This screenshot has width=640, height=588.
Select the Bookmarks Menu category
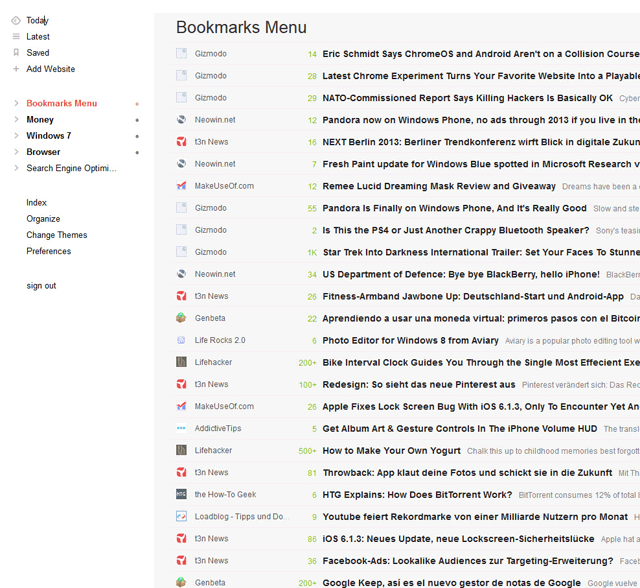point(62,103)
